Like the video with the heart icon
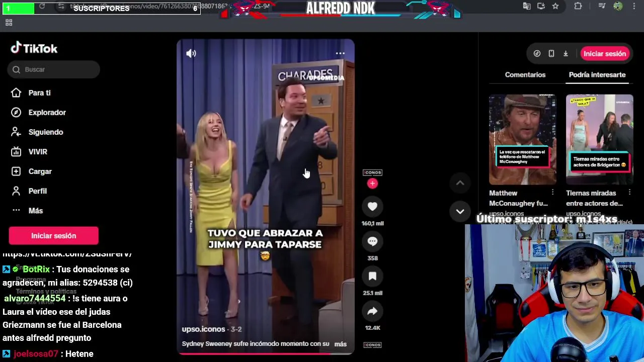 (372, 206)
